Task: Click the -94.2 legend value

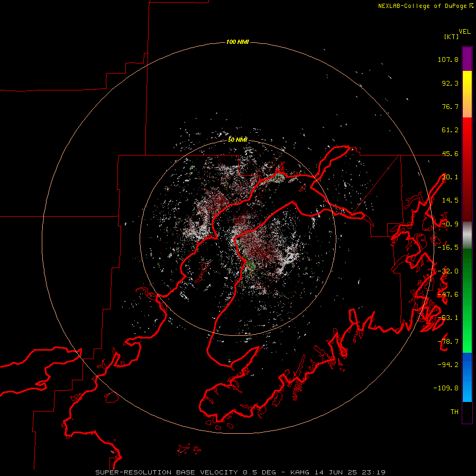Action: pyautogui.click(x=448, y=365)
